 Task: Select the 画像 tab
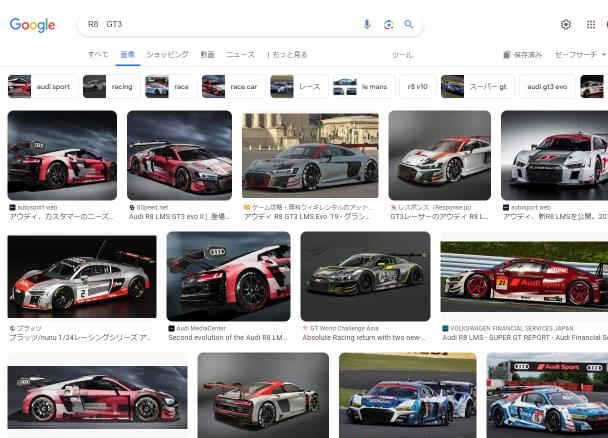pyautogui.click(x=128, y=55)
